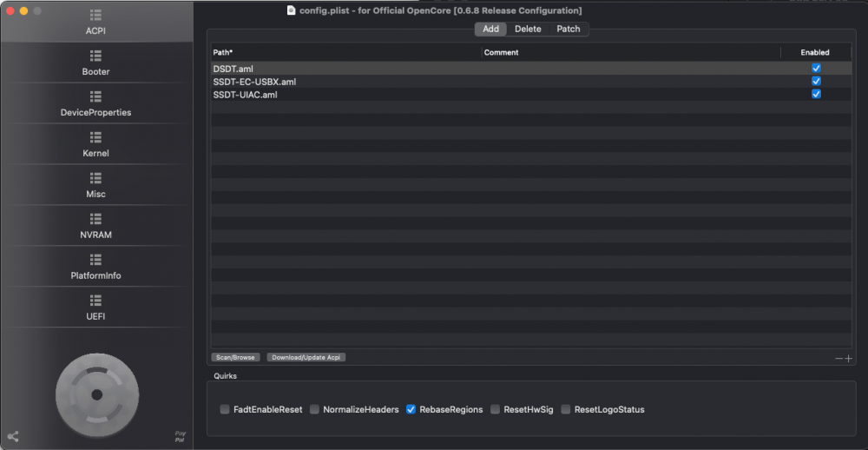The height and width of the screenshot is (450, 868).
Task: Click the share icon at bottom left
Action: click(13, 437)
